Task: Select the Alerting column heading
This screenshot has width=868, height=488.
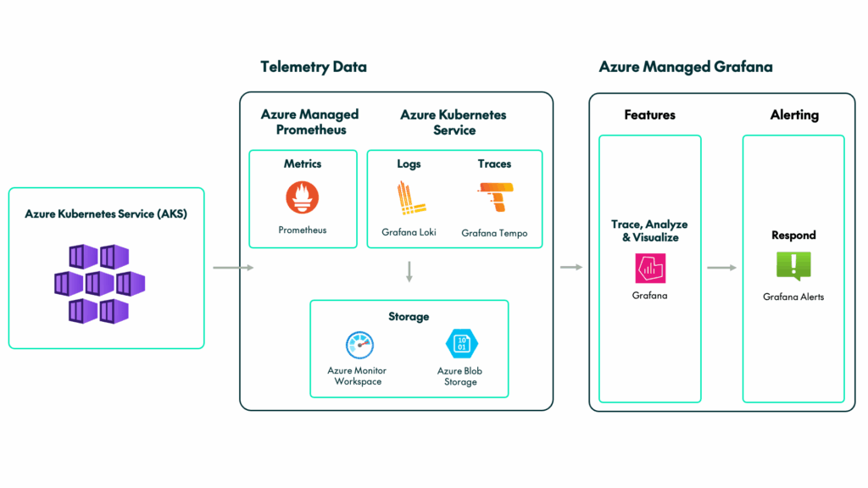Action: [x=794, y=115]
